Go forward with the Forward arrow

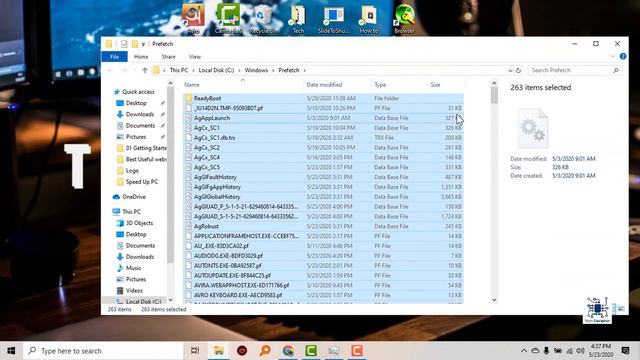(x=124, y=70)
